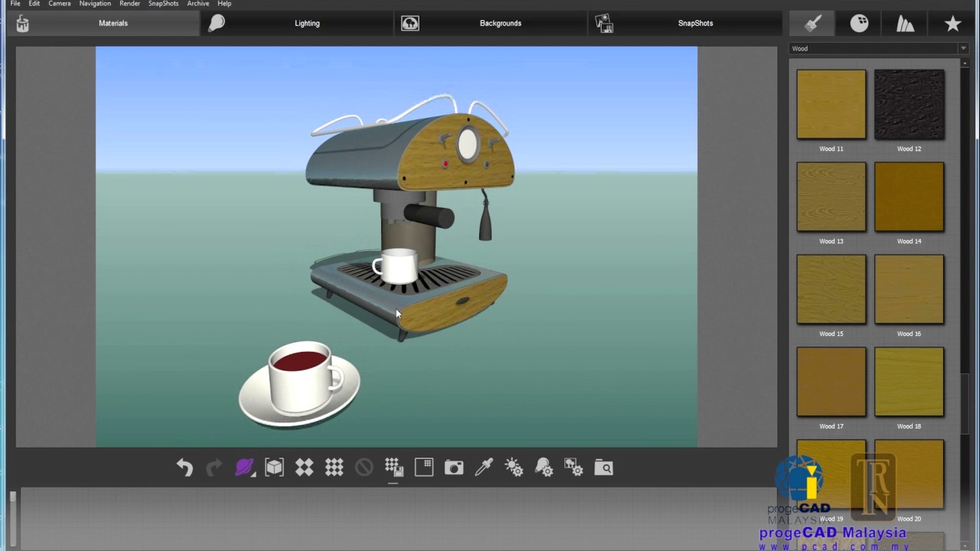
Task: Open background image settings gear icon
Action: [573, 468]
